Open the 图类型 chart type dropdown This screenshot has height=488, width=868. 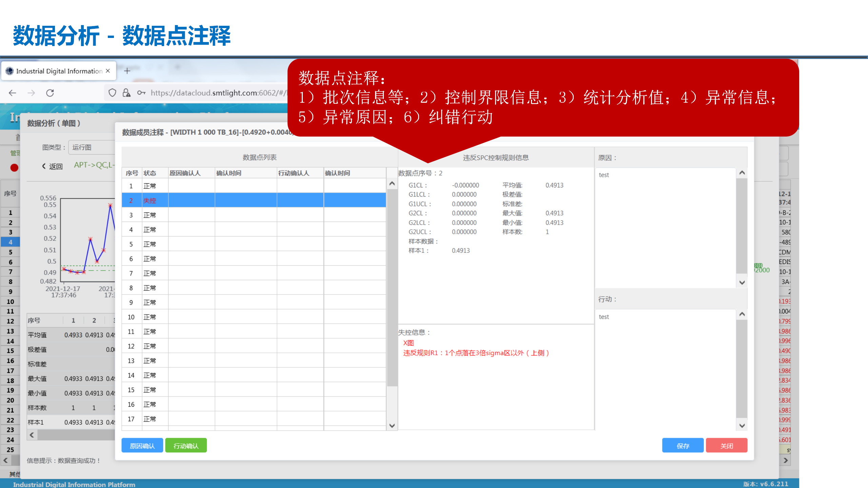(x=92, y=147)
